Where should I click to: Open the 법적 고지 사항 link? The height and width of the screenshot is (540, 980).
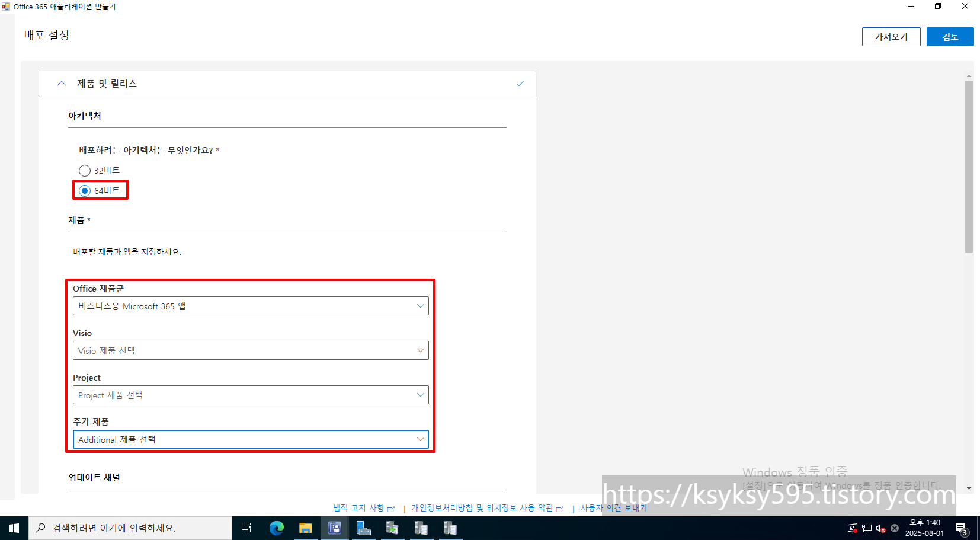(x=363, y=508)
